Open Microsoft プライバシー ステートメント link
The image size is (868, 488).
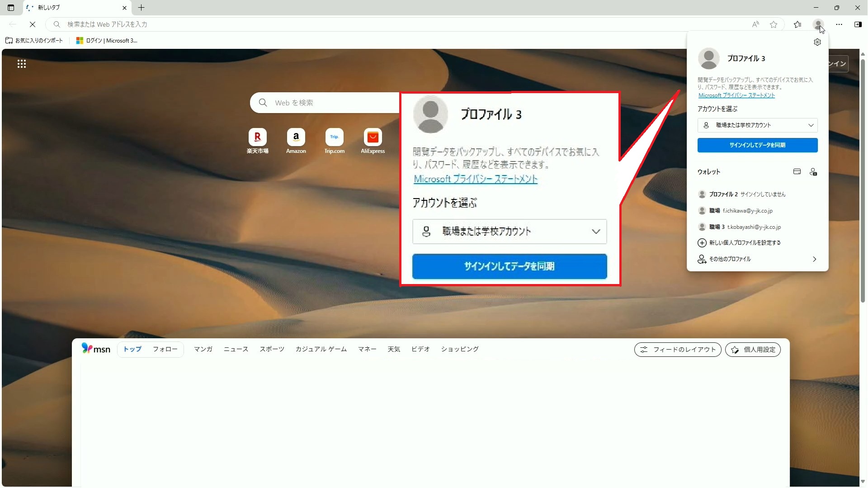point(736,95)
